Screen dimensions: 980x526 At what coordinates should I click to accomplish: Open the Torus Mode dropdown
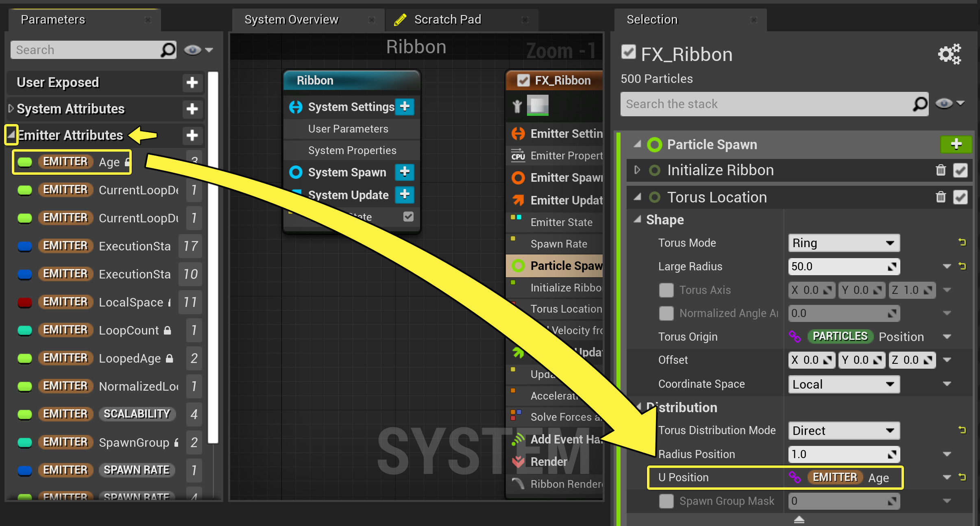tap(843, 243)
